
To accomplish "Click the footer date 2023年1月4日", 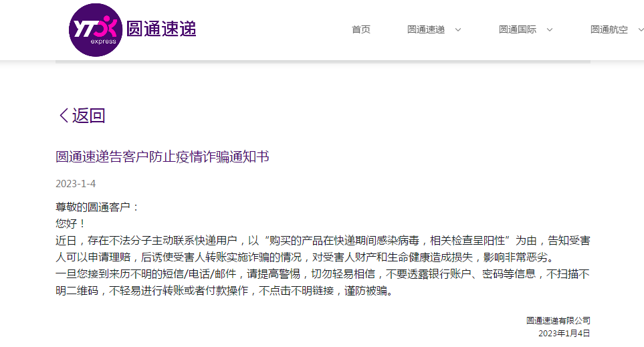I will click(x=564, y=333).
